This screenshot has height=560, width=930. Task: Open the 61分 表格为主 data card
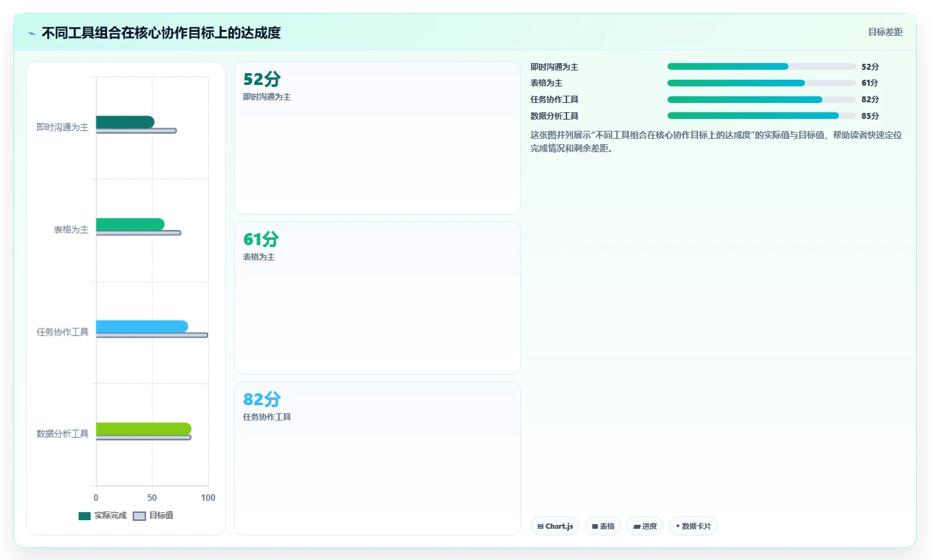(x=378, y=298)
